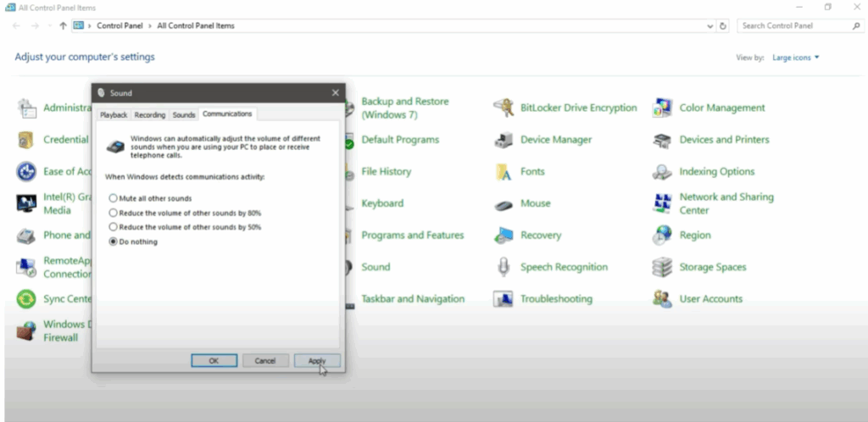Click the Device Manager icon
868x422 pixels.
504,140
